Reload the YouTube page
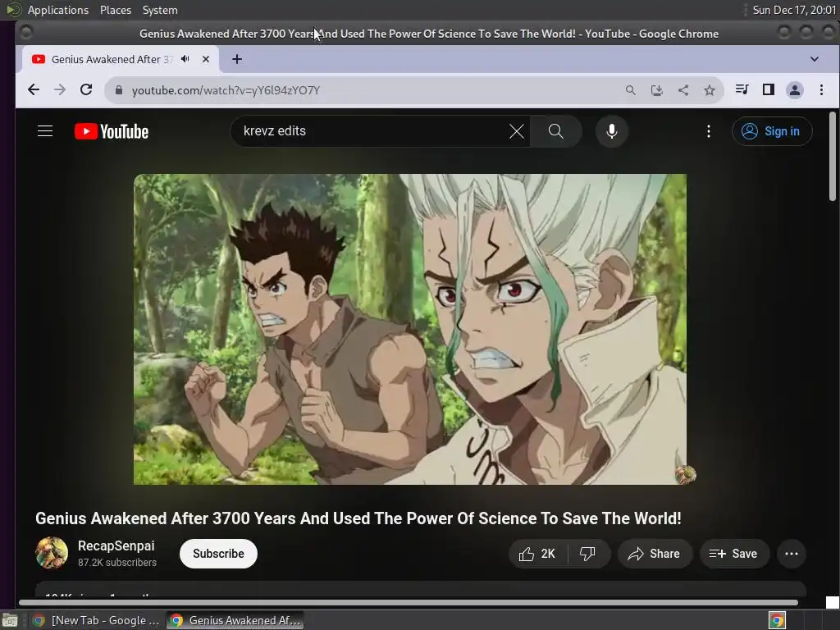Image resolution: width=840 pixels, height=630 pixels. coord(86,90)
